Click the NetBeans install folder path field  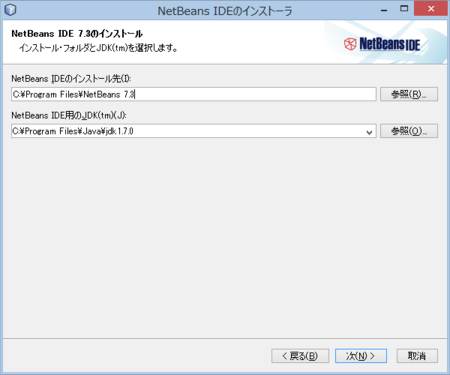pos(194,94)
